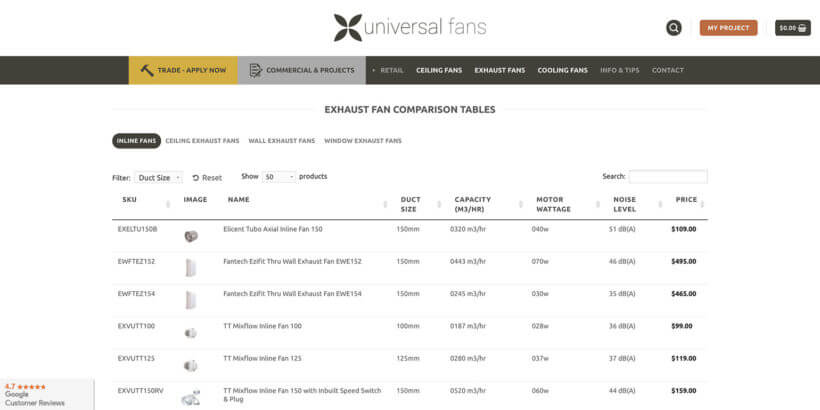Select SKU cell EWFTEZ152
Screen dimensions: 820x410
pos(136,261)
